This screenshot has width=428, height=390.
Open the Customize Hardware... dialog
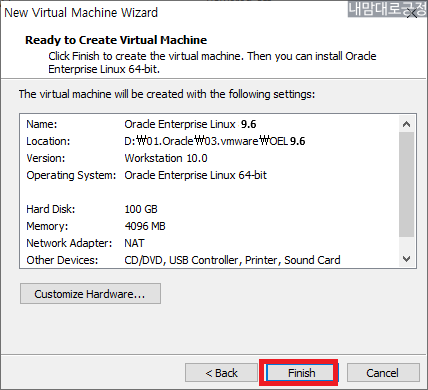click(x=90, y=294)
